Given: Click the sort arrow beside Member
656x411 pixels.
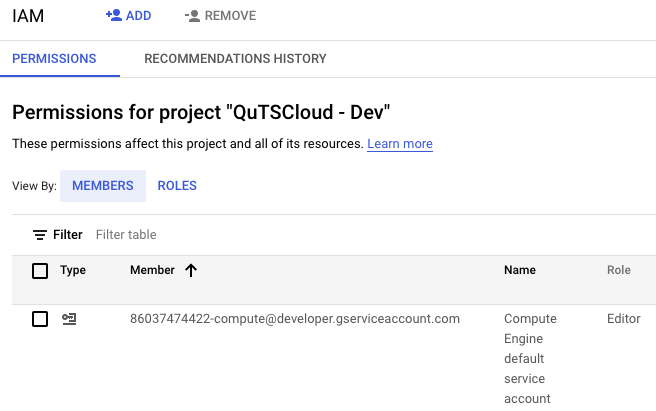Looking at the screenshot, I should [x=191, y=270].
